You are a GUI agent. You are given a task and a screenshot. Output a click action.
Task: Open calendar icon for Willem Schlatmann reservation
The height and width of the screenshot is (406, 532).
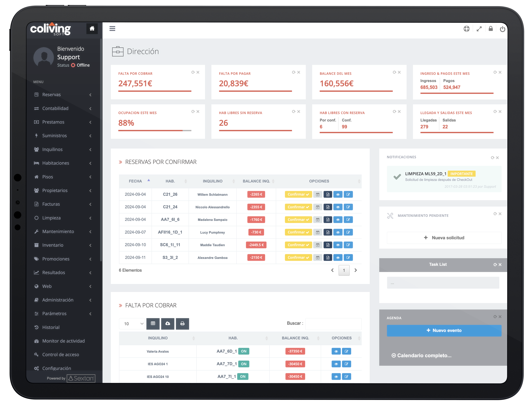pos(317,194)
